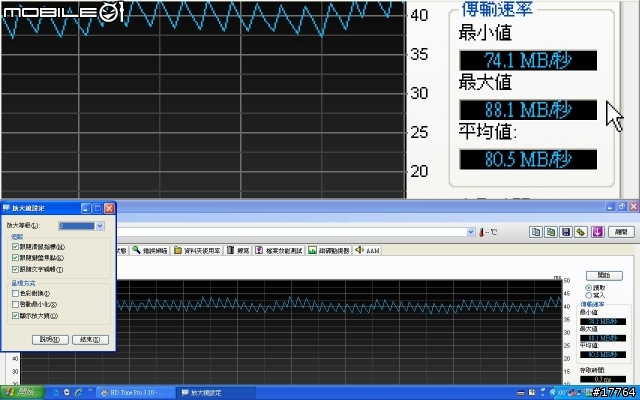Open the File Benchmark tab
The image size is (640, 400).
tap(279, 250)
